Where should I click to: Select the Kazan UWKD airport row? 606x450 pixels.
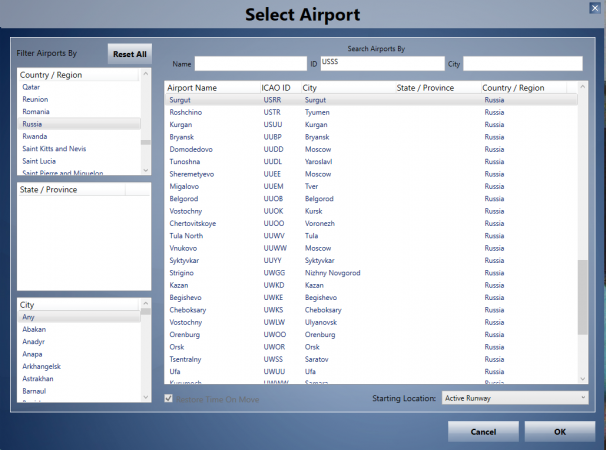[371, 285]
